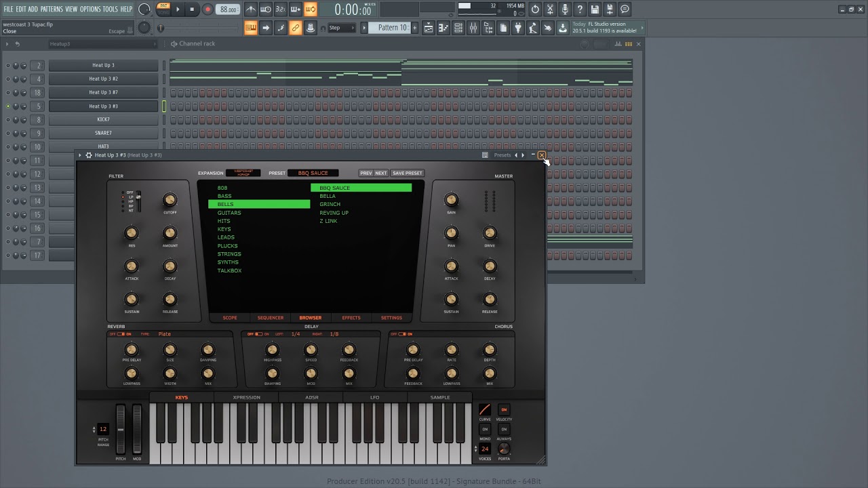868x488 pixels.
Task: Mute the KICK7 channel
Action: pyautogui.click(x=8, y=120)
